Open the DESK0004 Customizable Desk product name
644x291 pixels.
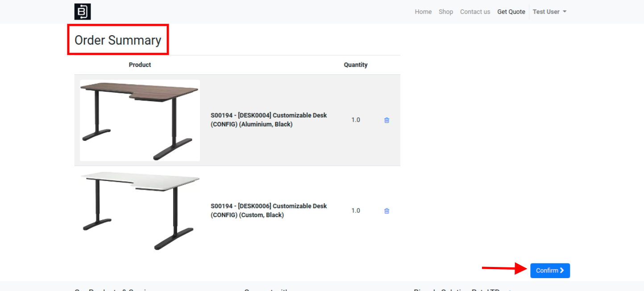point(269,120)
